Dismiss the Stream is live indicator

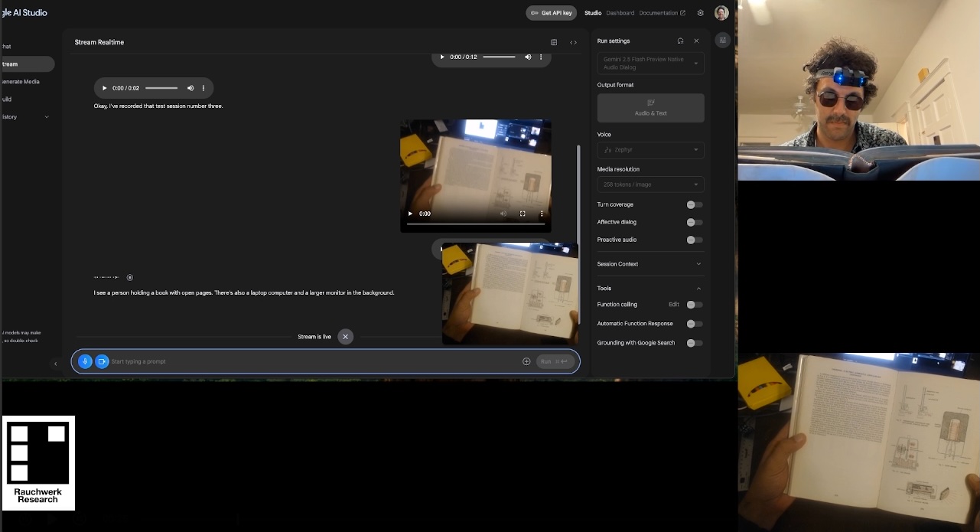click(x=345, y=336)
